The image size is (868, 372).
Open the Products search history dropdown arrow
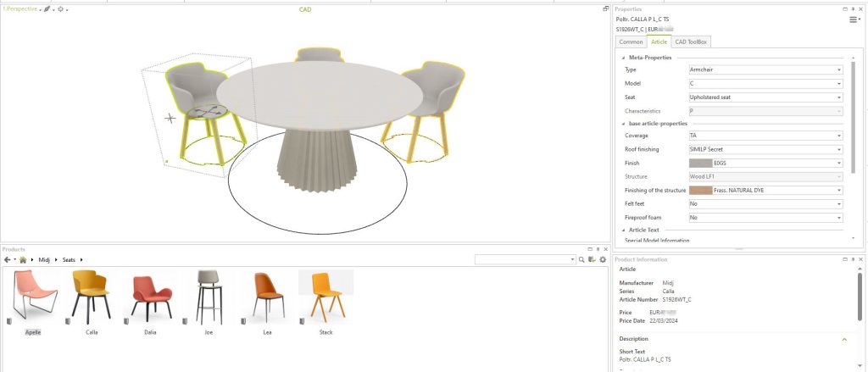(x=572, y=259)
